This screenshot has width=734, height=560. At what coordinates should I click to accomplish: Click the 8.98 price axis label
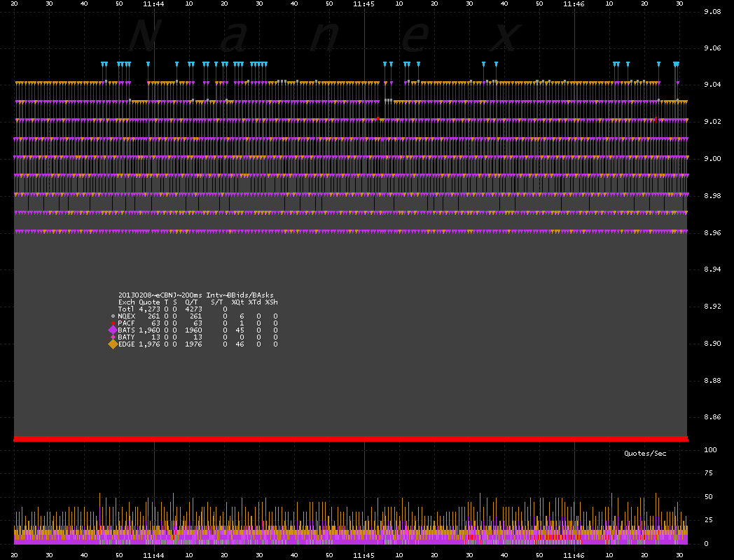coord(712,195)
